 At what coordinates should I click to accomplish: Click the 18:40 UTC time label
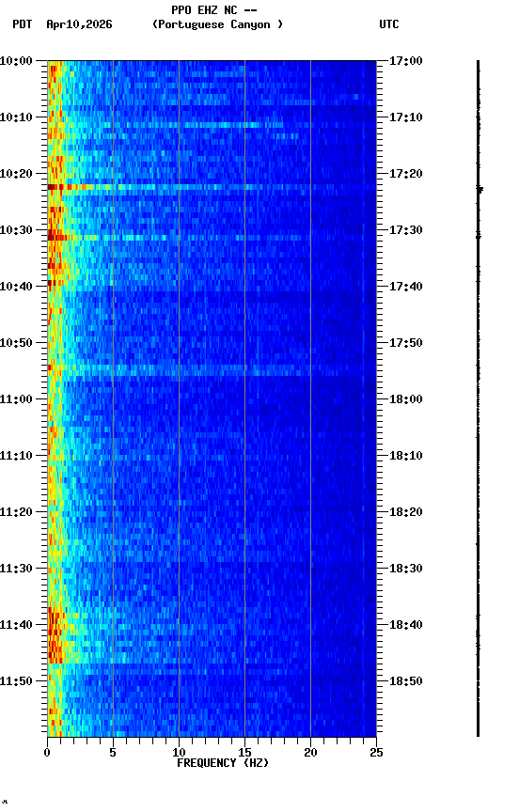406,626
